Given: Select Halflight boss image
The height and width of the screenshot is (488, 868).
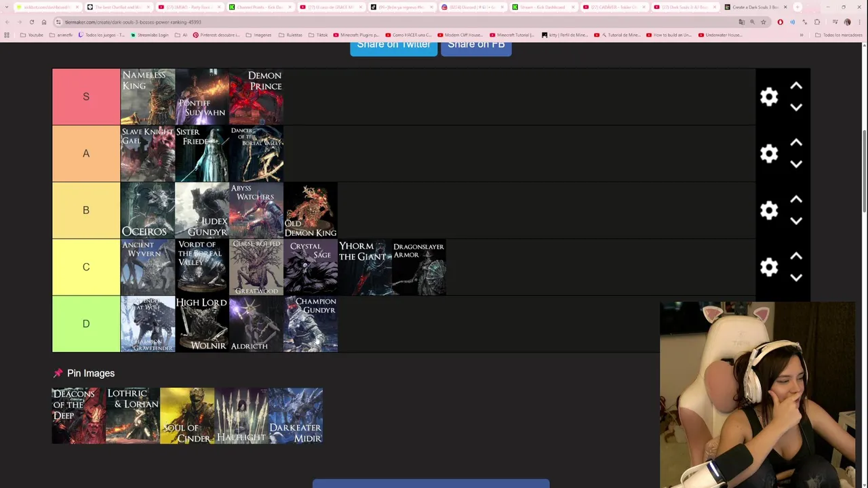Looking at the screenshot, I should 241,415.
